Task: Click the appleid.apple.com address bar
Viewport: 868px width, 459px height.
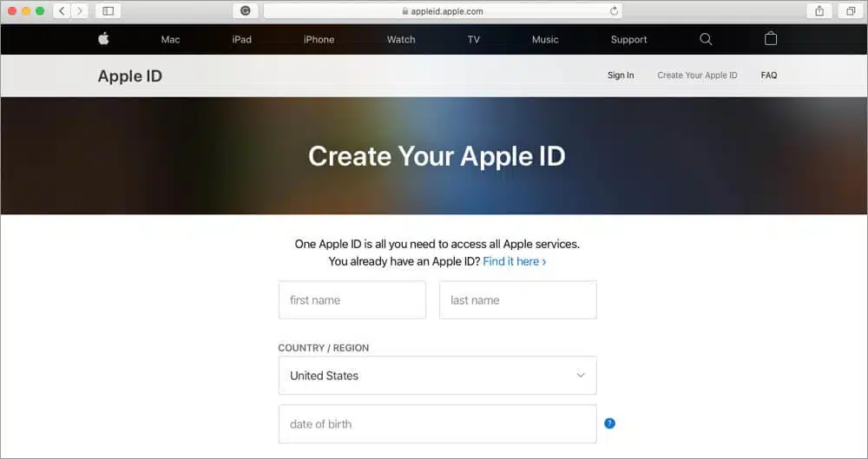Action: [x=443, y=11]
